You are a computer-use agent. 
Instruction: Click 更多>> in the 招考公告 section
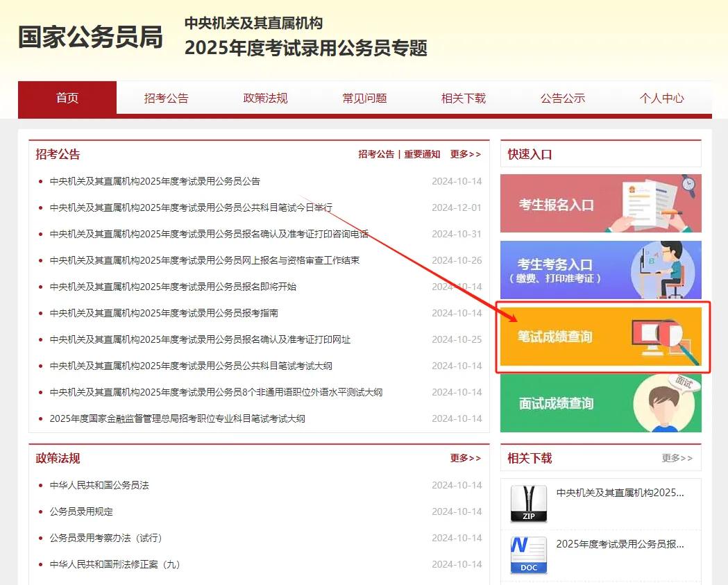(x=466, y=154)
